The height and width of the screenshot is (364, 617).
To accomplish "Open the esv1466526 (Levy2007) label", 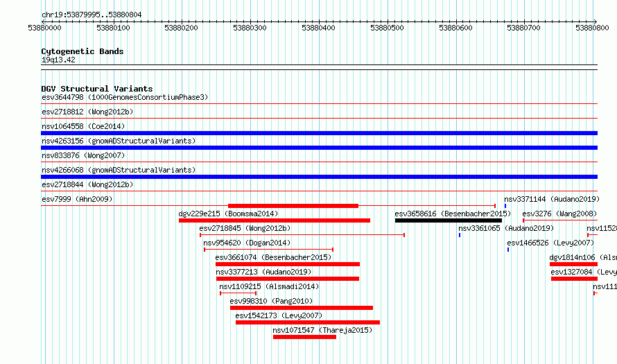I will coord(550,243).
